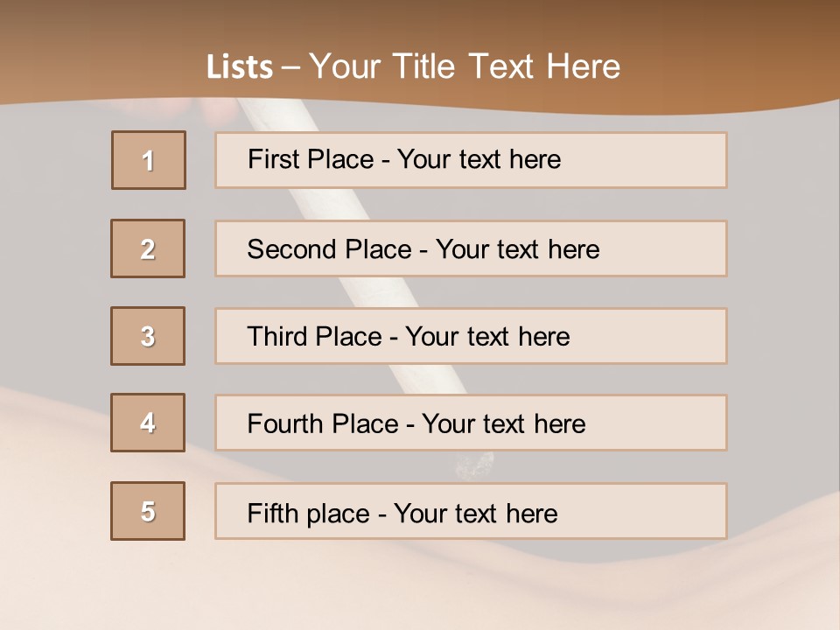
Task: Click the number 1 box
Action: pyautogui.click(x=149, y=160)
